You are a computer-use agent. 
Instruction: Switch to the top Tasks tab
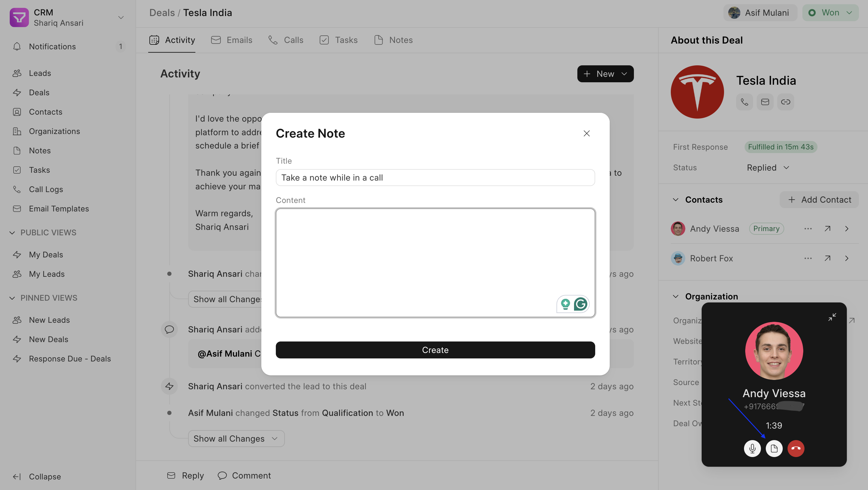338,40
